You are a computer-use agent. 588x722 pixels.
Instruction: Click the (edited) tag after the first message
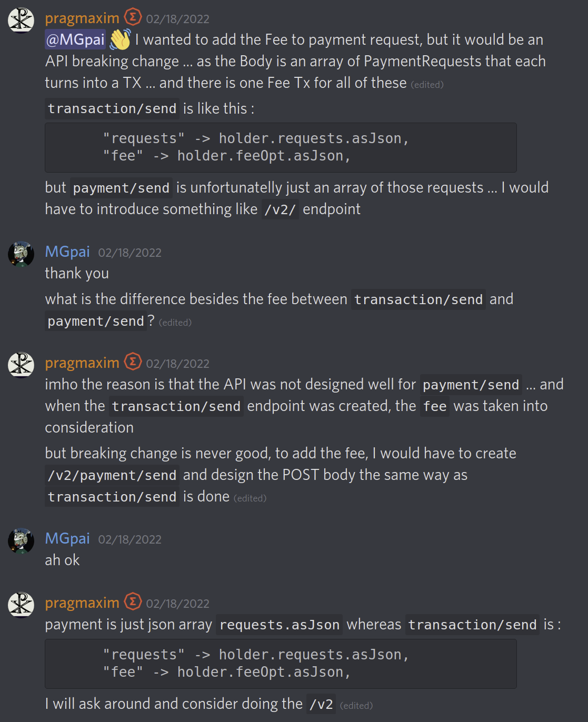click(427, 84)
